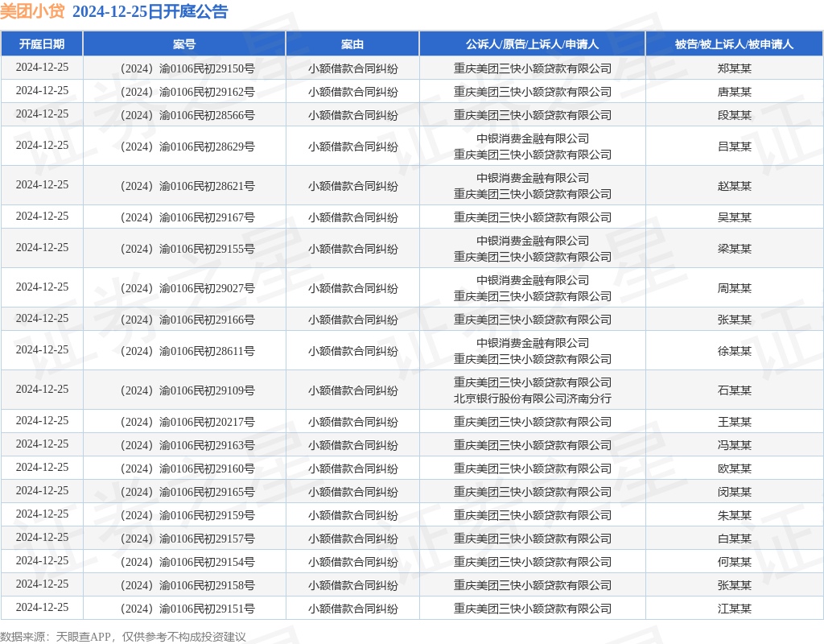Click date 2024-12-25 in the 28566号 row
Image resolution: width=824 pixels, height=644 pixels.
coord(42,114)
